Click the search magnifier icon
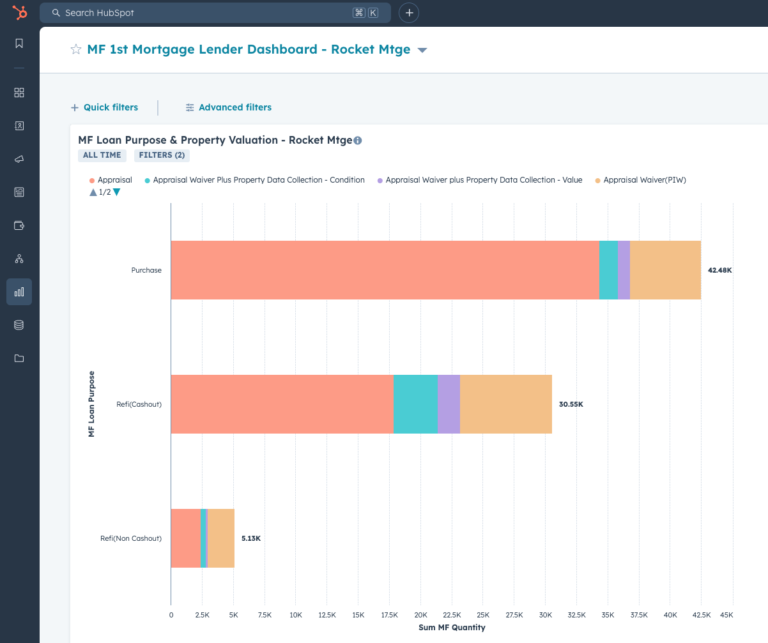768x643 pixels. tap(56, 13)
